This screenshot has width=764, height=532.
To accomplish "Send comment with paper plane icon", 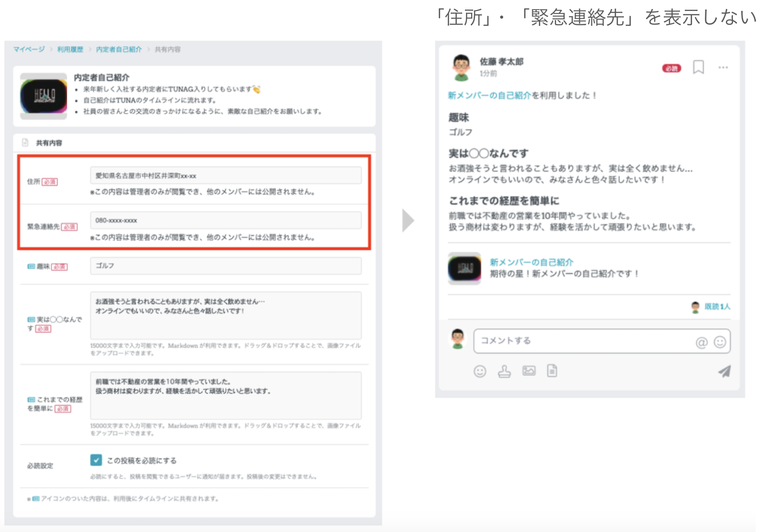I will 724,371.
